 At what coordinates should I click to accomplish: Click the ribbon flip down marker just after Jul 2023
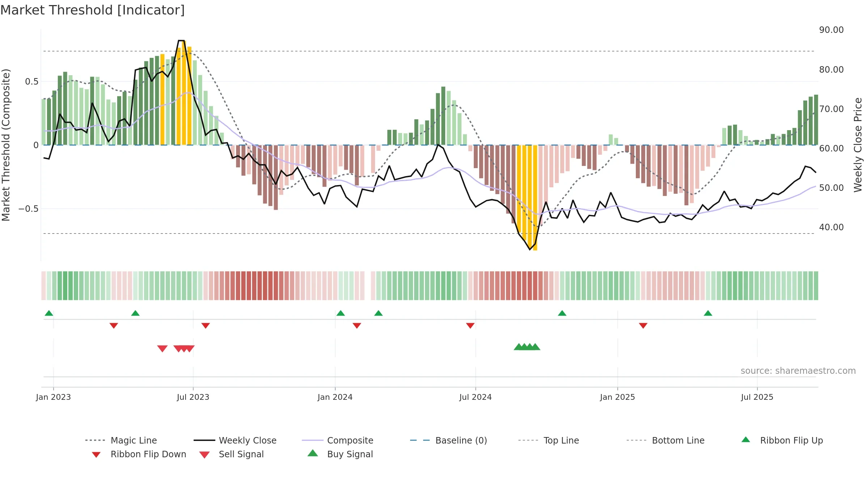[x=205, y=326]
